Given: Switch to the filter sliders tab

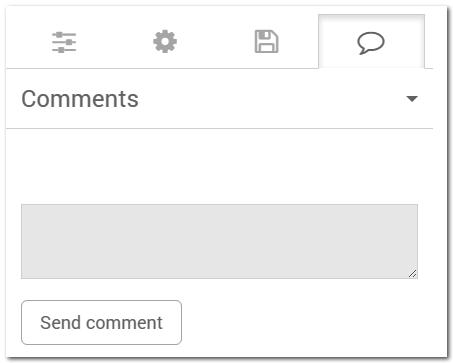Looking at the screenshot, I should click(x=64, y=42).
